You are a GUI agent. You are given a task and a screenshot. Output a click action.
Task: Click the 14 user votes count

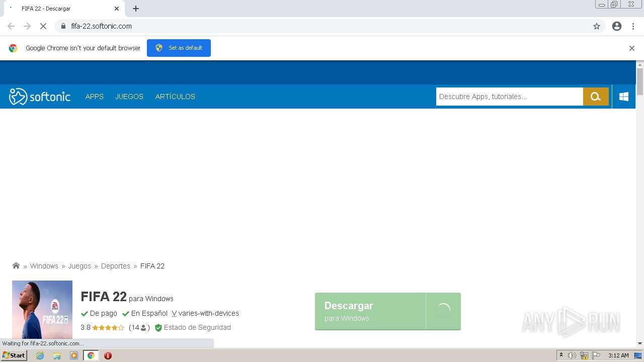click(139, 327)
